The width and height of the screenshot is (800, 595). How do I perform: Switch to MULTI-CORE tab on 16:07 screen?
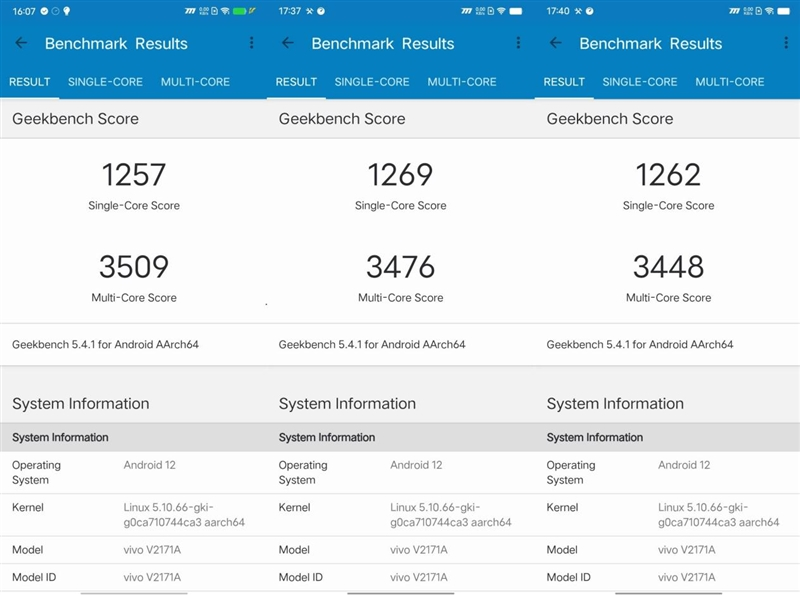pyautogui.click(x=195, y=82)
